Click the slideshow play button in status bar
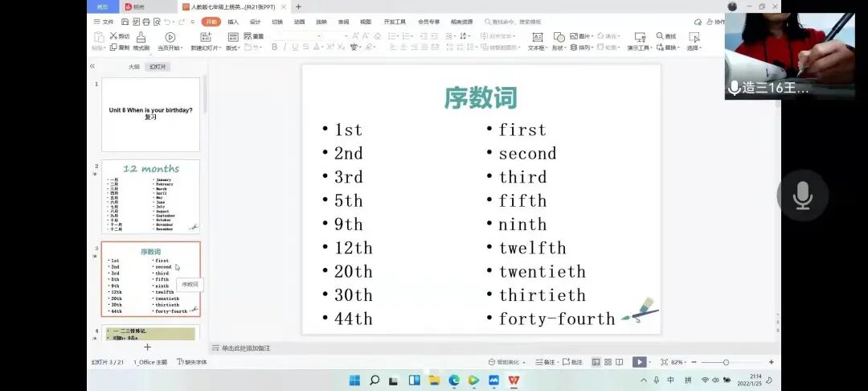This screenshot has height=391, width=868. (639, 362)
